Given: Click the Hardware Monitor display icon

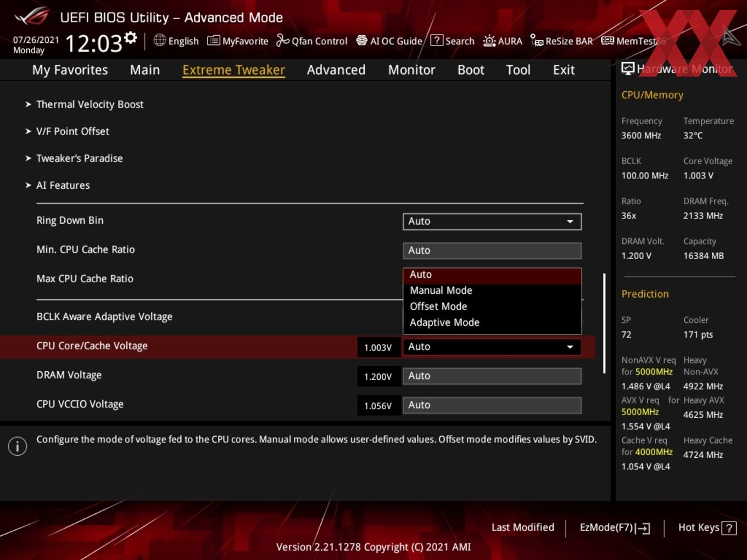Looking at the screenshot, I should [628, 69].
